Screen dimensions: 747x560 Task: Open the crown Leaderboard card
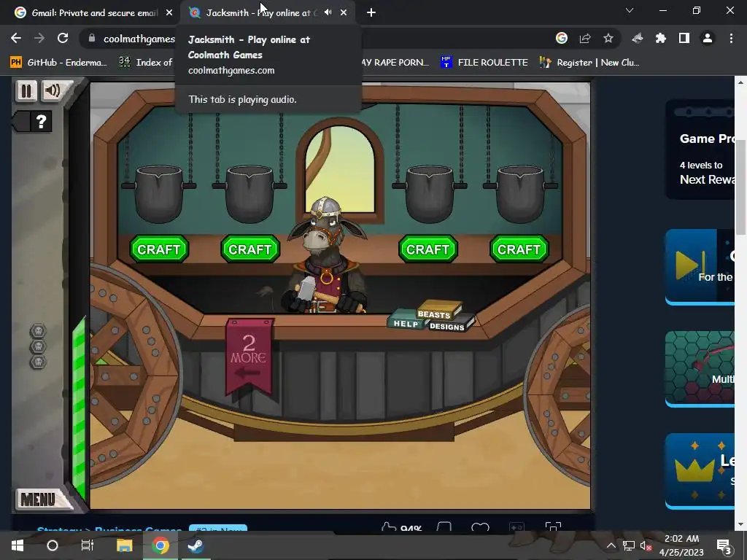coord(700,472)
